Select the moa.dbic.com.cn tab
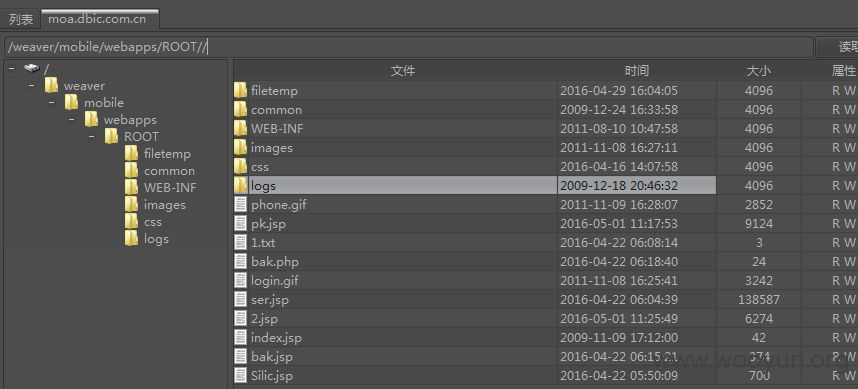This screenshot has height=389, width=858. tap(100, 19)
